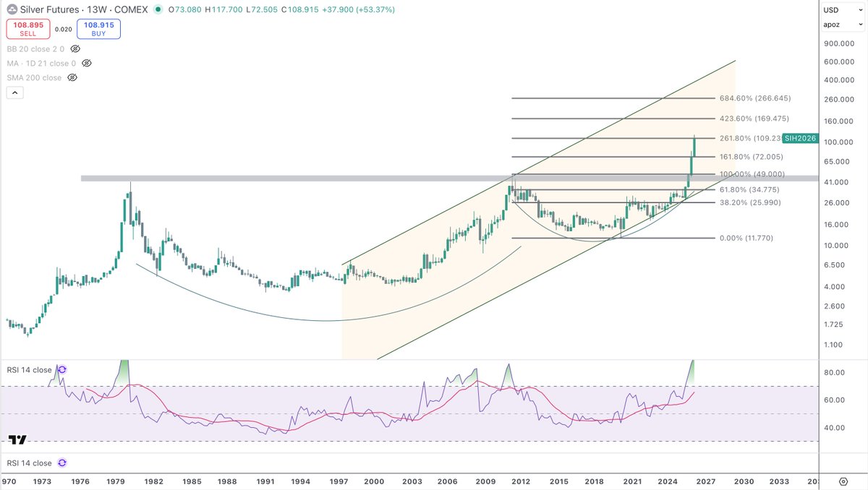This screenshot has width=868, height=490.
Task: Show the BB 20 close indicator
Action: tap(75, 48)
